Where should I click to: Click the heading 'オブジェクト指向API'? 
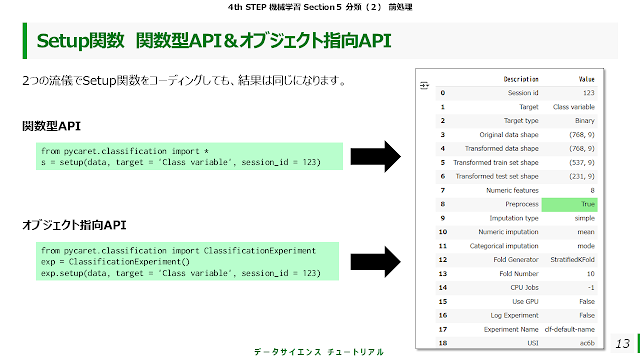[74, 225]
